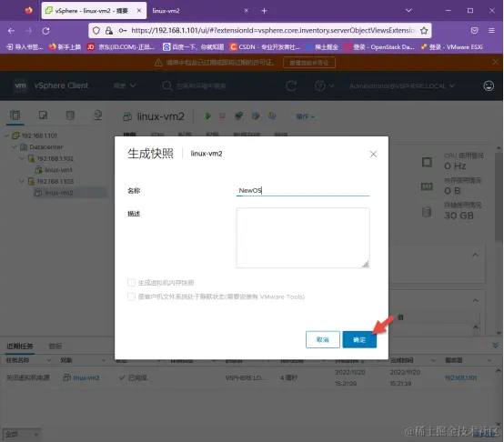Open the Pocket save icon in toolbar
The image size is (504, 442).
[x=474, y=31]
